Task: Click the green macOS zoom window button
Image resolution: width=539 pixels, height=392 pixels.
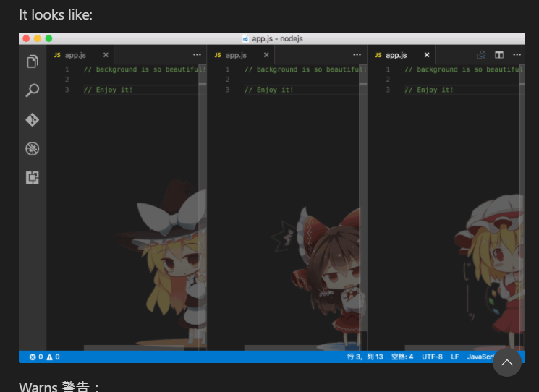Action: pyautogui.click(x=48, y=38)
